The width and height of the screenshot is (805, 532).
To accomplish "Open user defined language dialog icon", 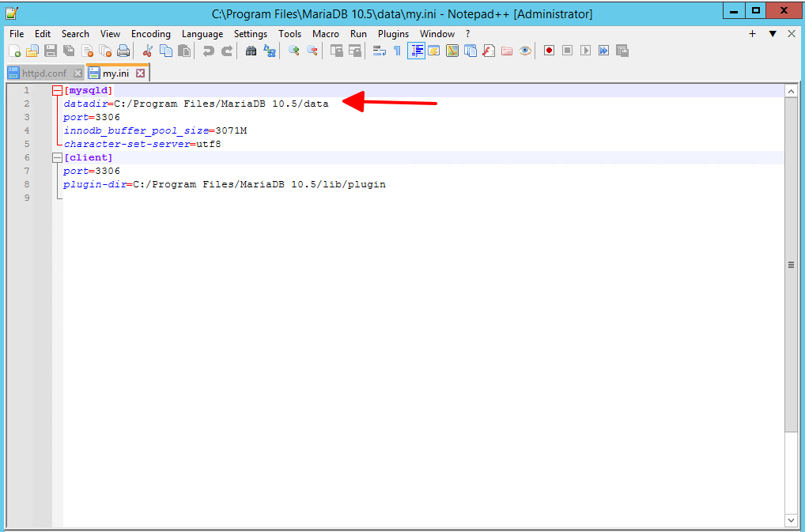I will (x=434, y=51).
